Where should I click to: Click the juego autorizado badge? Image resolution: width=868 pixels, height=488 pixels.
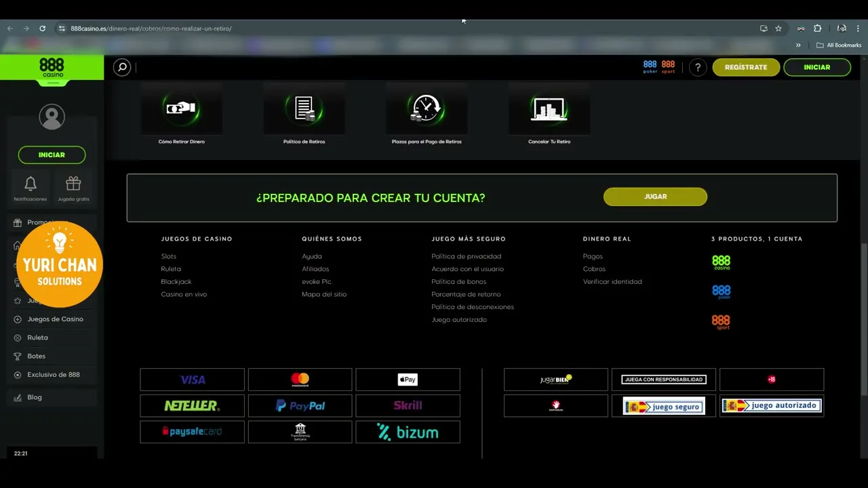click(x=772, y=405)
